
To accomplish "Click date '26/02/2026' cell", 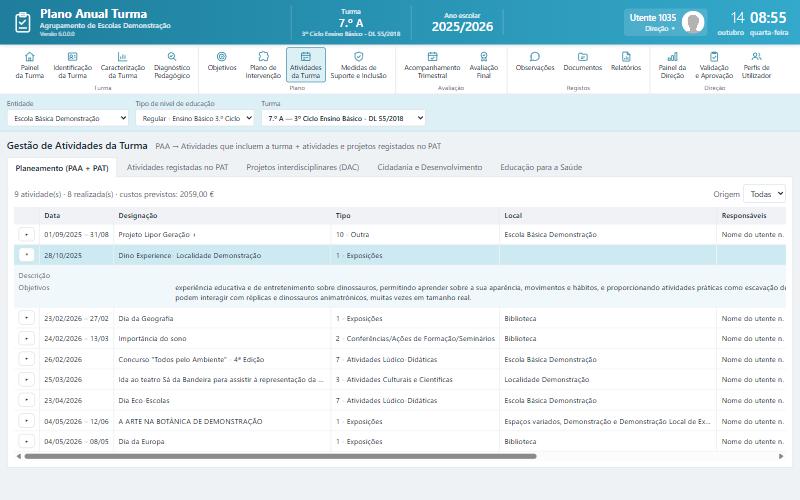I will tap(77, 359).
